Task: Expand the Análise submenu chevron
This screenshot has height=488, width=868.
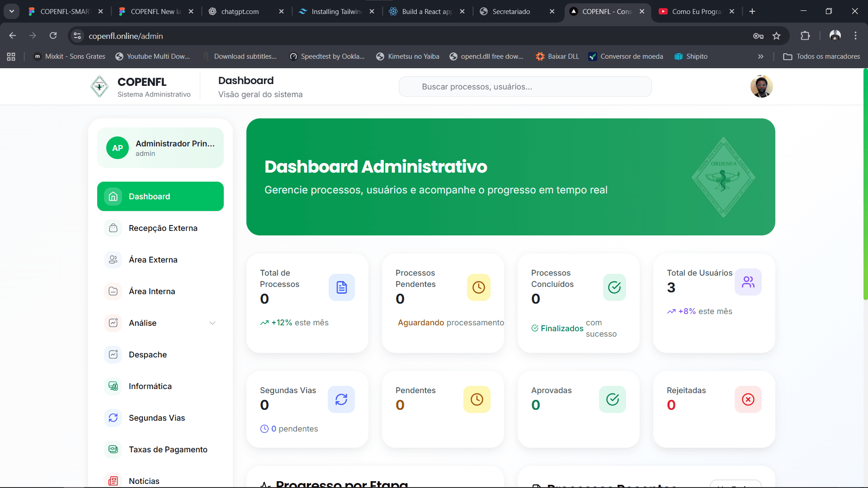Action: (212, 323)
